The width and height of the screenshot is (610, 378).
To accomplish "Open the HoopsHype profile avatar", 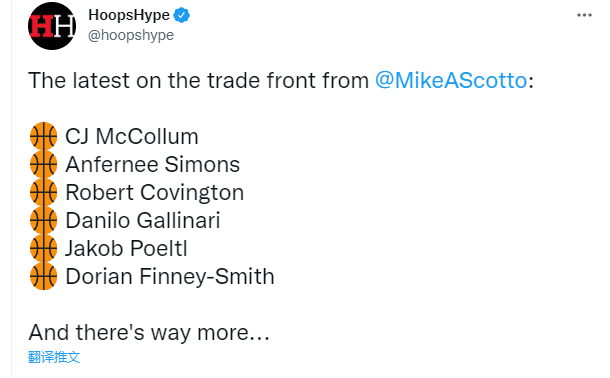I will point(52,26).
